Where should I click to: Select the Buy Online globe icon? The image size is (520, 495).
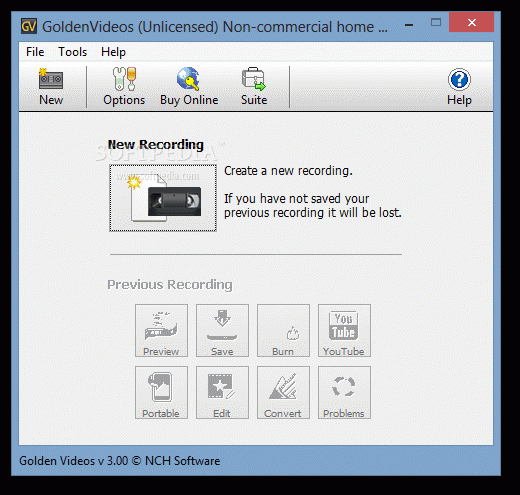(x=188, y=79)
